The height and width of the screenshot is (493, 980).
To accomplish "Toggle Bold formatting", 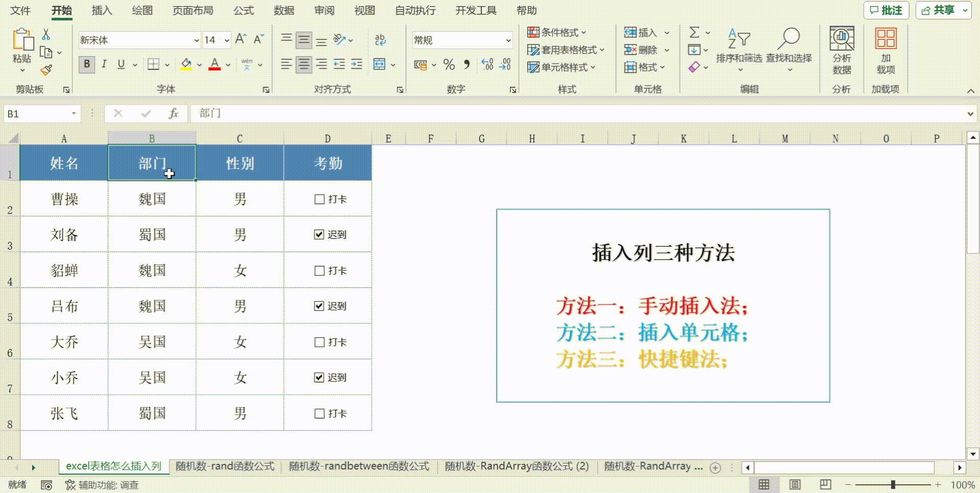I will pyautogui.click(x=87, y=64).
